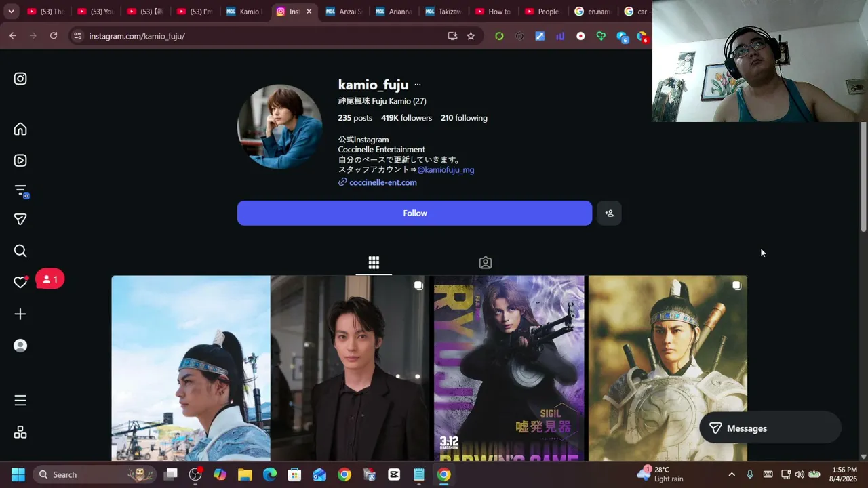The width and height of the screenshot is (868, 488).
Task: Follow kamio_fuju with the blue button
Action: coord(414,213)
